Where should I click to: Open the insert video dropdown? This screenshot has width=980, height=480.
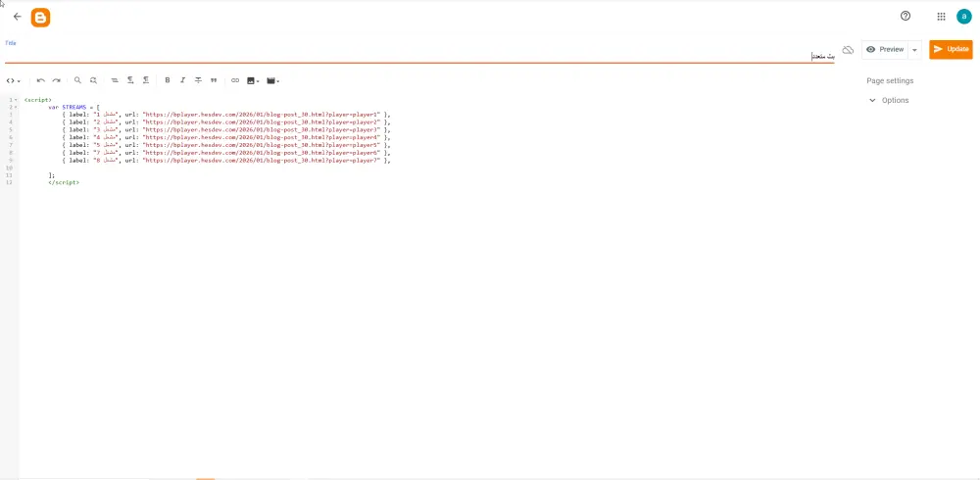pyautogui.click(x=272, y=80)
